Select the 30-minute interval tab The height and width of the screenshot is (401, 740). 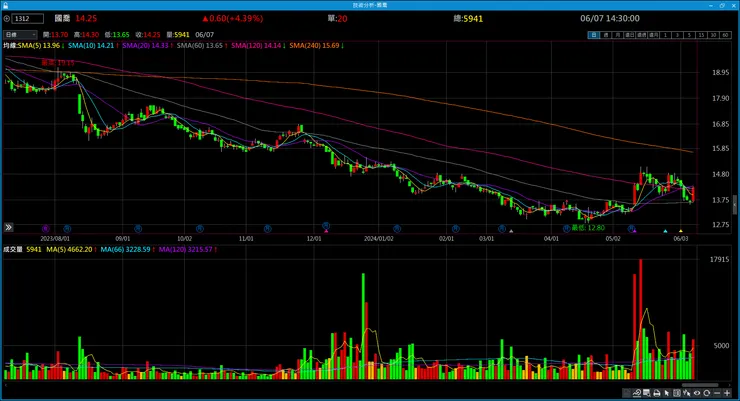(x=713, y=35)
